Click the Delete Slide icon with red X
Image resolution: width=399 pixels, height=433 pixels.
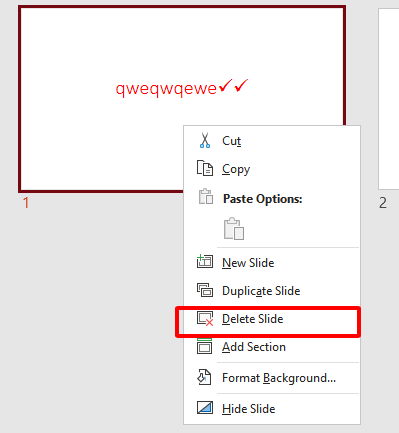pos(205,318)
